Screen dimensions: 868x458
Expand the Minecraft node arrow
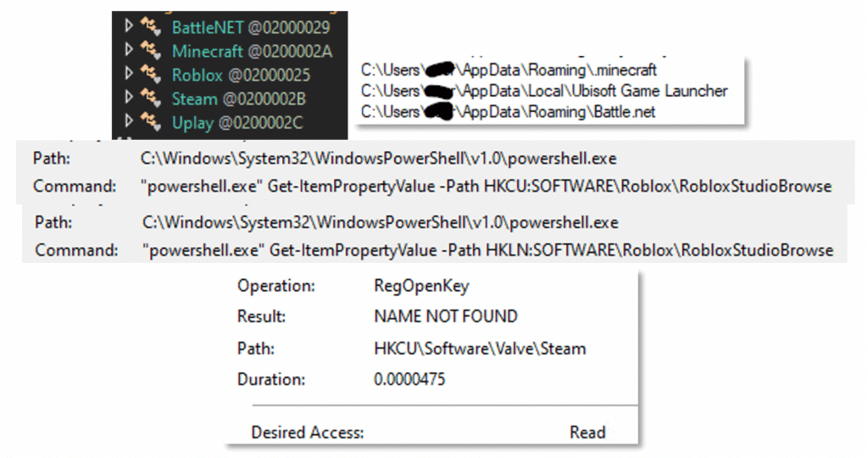point(129,52)
